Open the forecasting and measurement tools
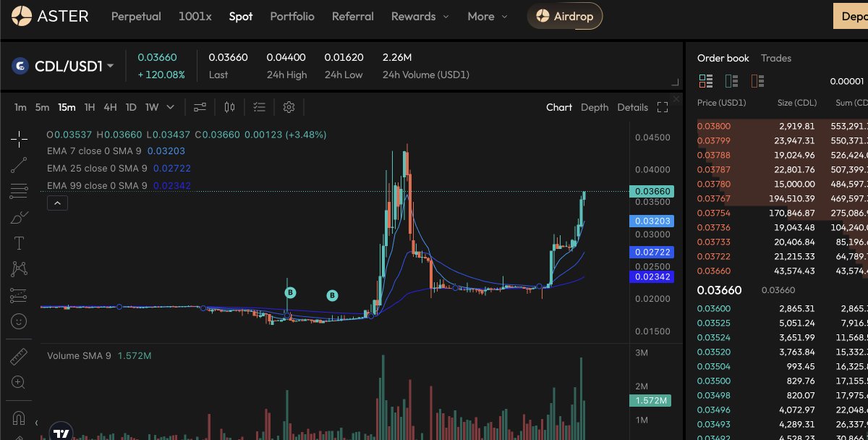The height and width of the screenshot is (440, 868). [20, 295]
